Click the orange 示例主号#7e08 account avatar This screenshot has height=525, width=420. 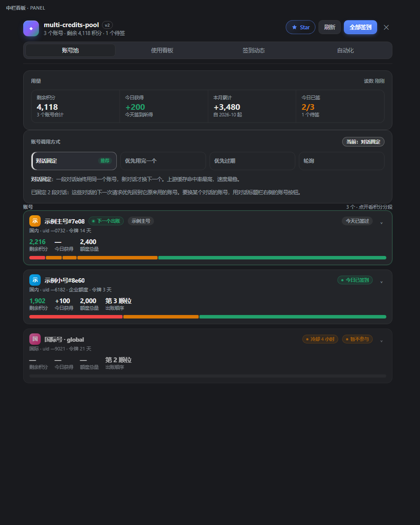click(x=35, y=221)
